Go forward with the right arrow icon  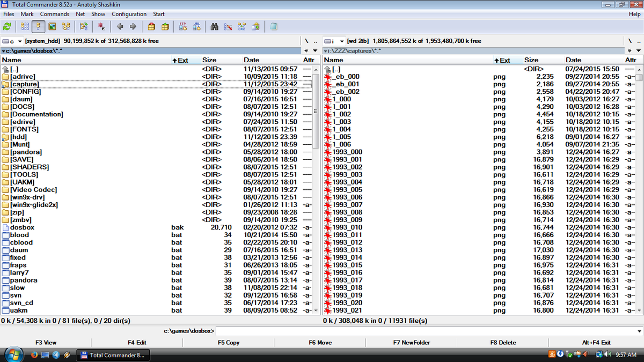click(x=133, y=26)
